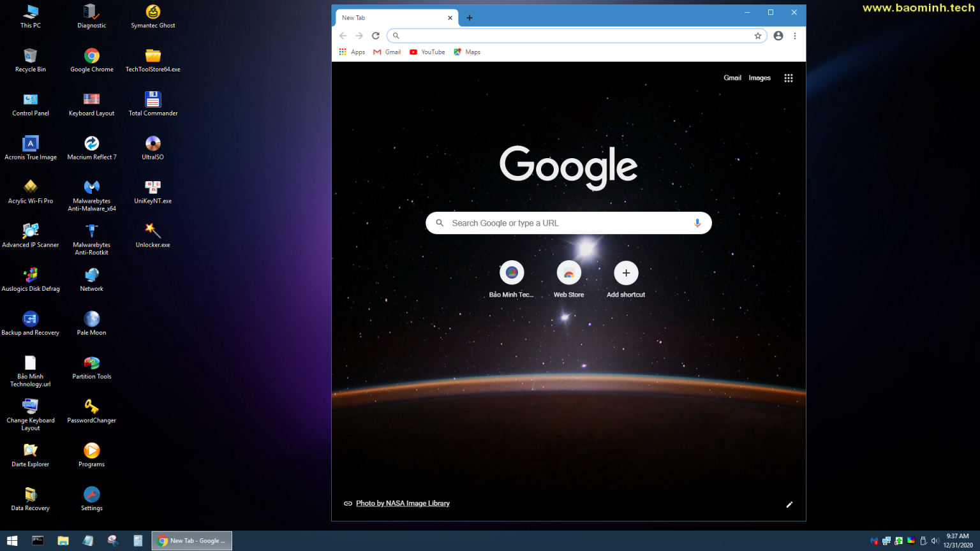
Task: Open Chrome's three-dot menu
Action: point(795,36)
